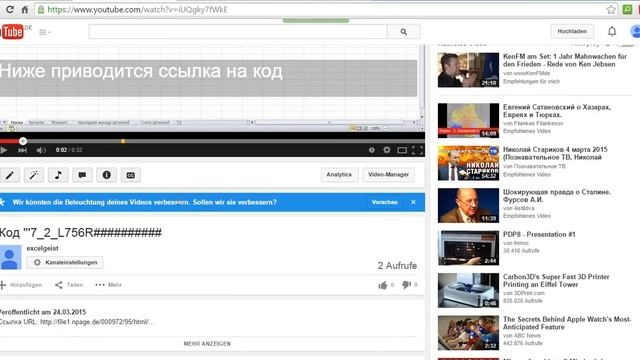Open the notifications bell
The height and width of the screenshot is (360, 640).
[x=612, y=31]
